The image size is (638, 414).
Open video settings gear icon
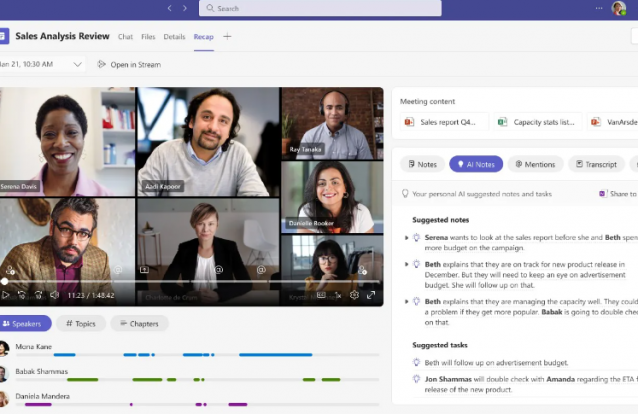pos(354,295)
